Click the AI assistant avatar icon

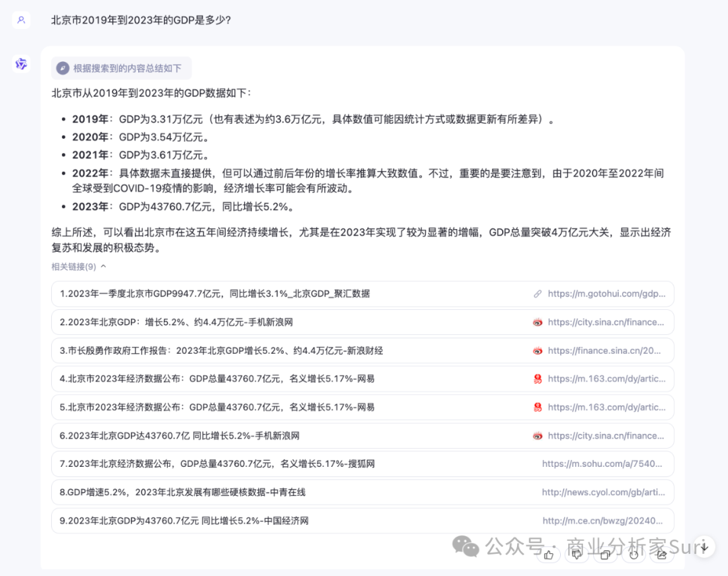tap(20, 63)
